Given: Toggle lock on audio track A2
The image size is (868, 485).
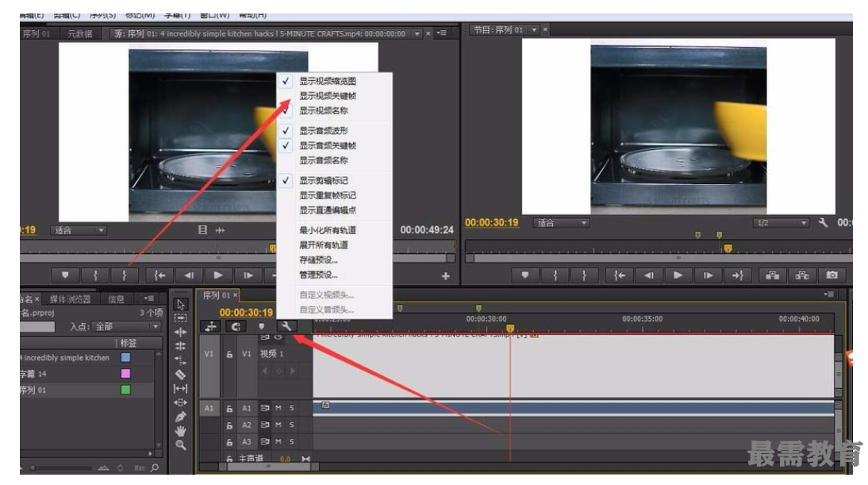Looking at the screenshot, I should click(x=229, y=425).
